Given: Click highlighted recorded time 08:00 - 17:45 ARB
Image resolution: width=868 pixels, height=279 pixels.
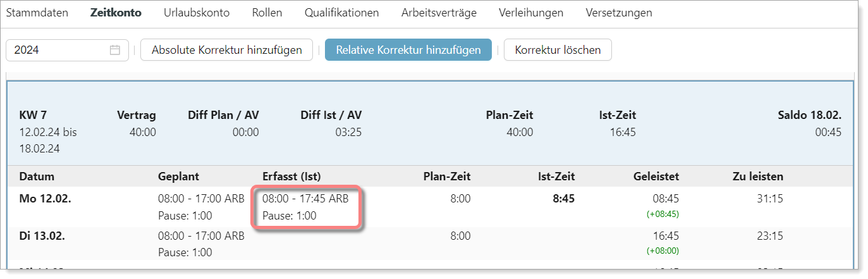Looking at the screenshot, I should point(305,199).
